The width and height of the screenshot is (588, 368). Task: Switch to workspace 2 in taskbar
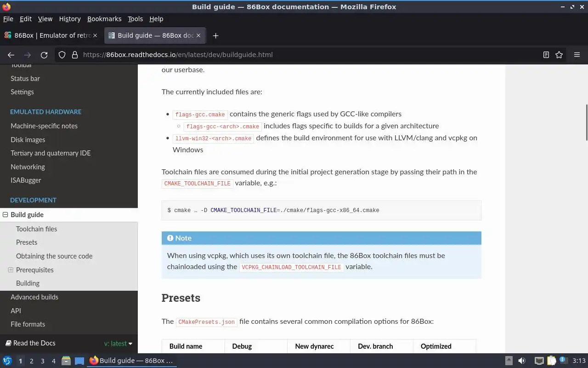pos(31,361)
